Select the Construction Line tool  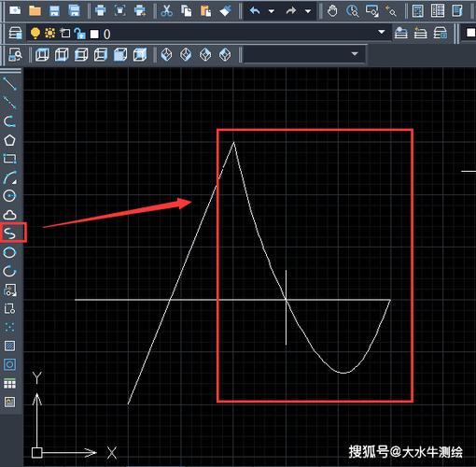(9, 103)
